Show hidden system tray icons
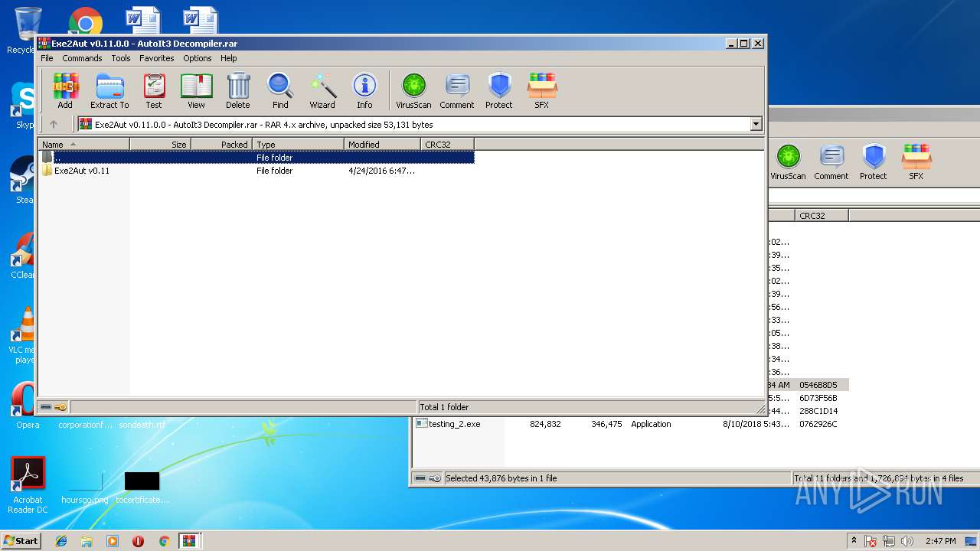Image resolution: width=980 pixels, height=551 pixels. [x=854, y=541]
